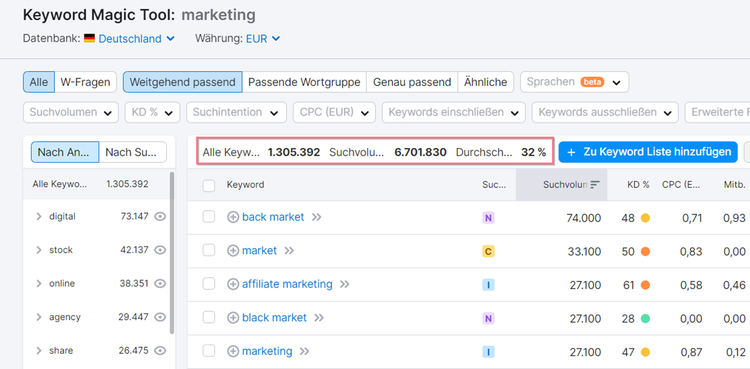This screenshot has height=369, width=750.
Task: Open the Deutschland database dropdown
Action: (136, 39)
